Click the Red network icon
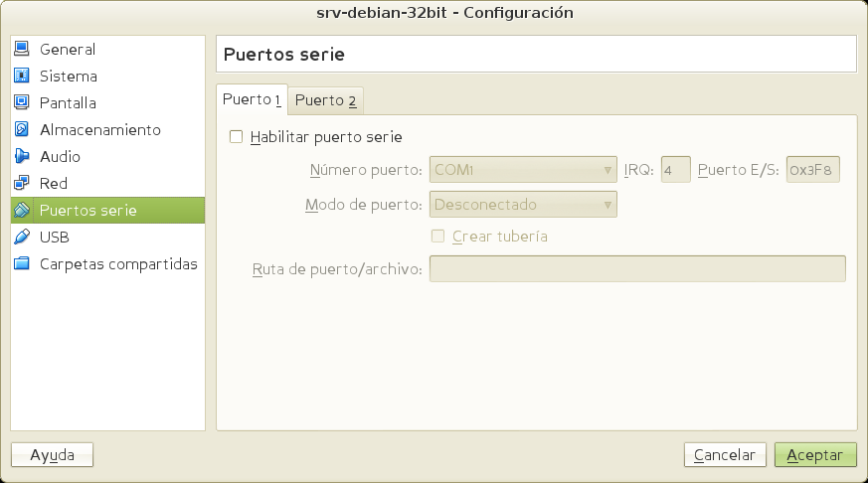The image size is (868, 483). tap(22, 183)
